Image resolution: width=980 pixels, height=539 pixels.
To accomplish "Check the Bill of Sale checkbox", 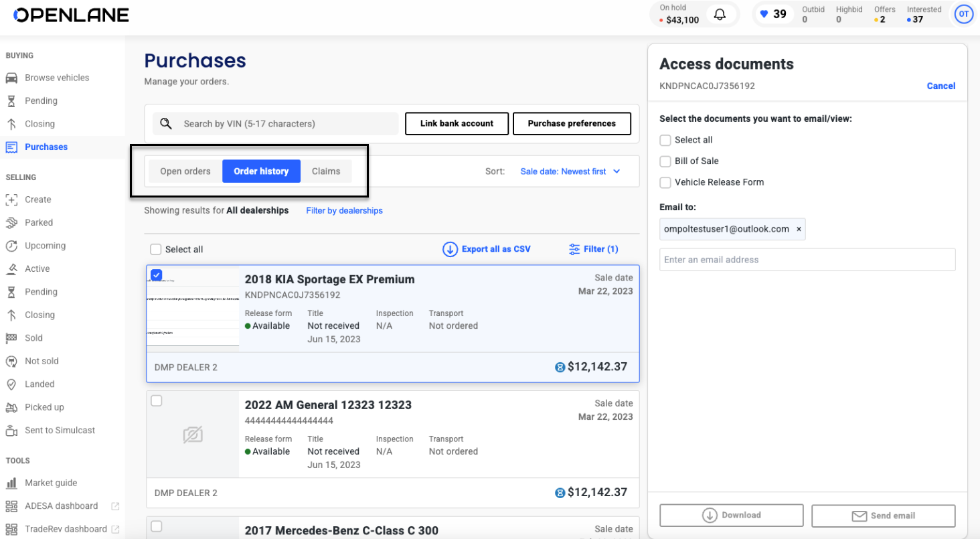I will pos(665,161).
